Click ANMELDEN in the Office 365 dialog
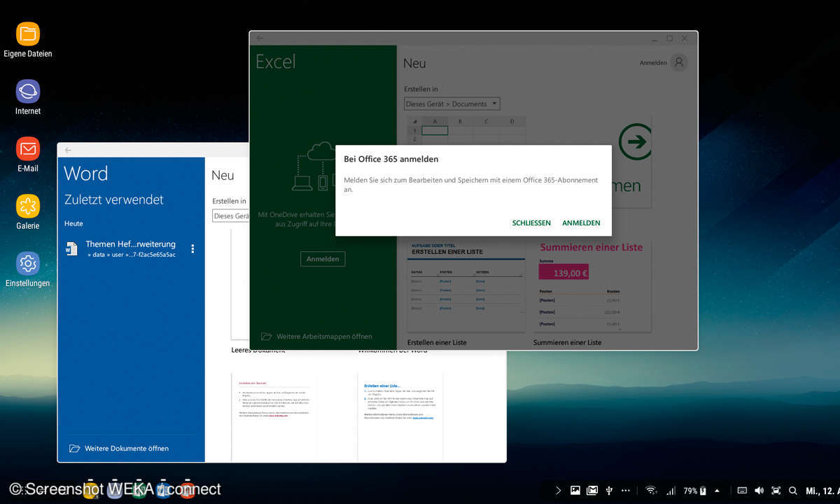Image resolution: width=840 pixels, height=504 pixels. click(x=581, y=223)
